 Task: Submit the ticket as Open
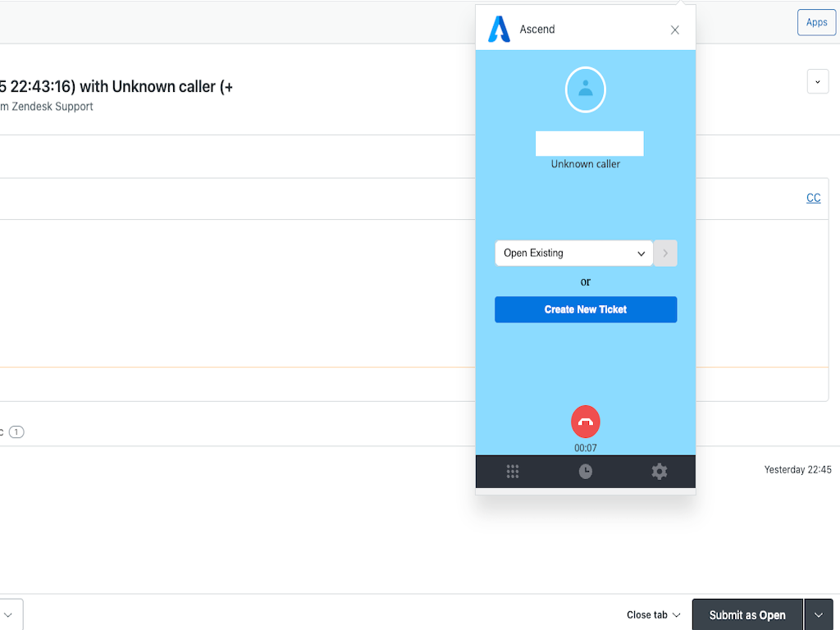746,614
